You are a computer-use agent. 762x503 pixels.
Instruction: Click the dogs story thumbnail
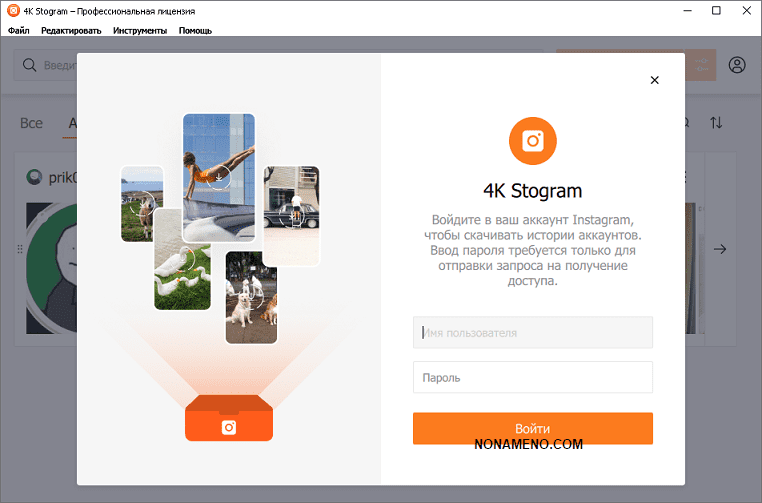tap(251, 297)
